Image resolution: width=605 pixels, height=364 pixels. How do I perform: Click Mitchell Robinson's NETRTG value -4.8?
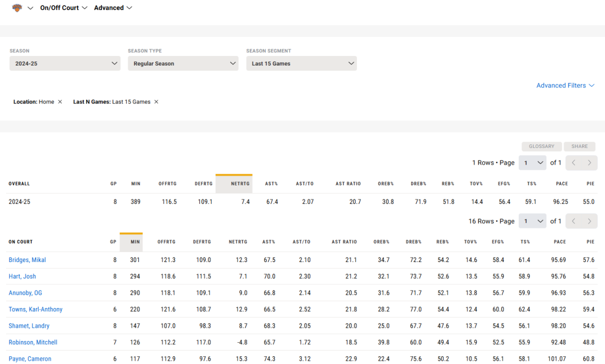pos(241,342)
